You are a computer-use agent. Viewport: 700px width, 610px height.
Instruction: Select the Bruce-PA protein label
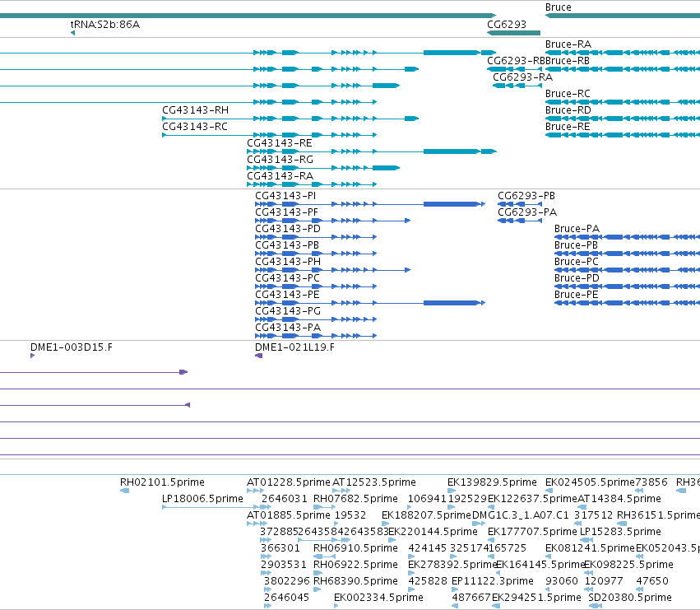point(577,229)
